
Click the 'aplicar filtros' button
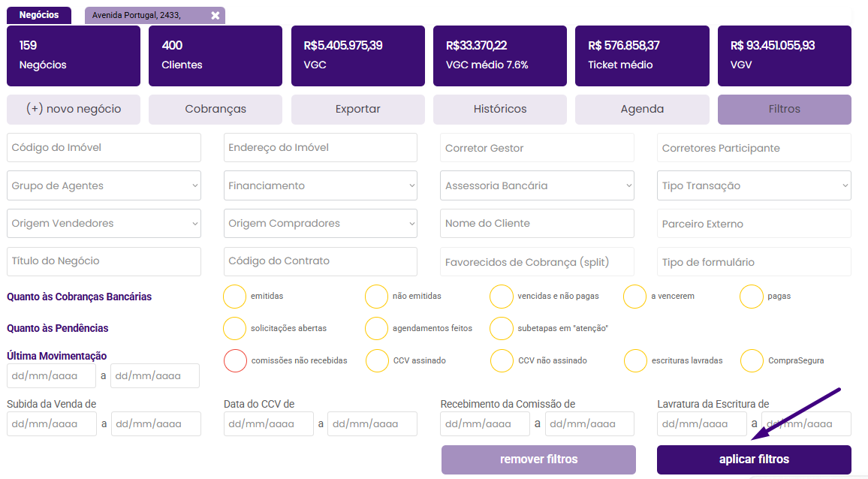tap(754, 459)
